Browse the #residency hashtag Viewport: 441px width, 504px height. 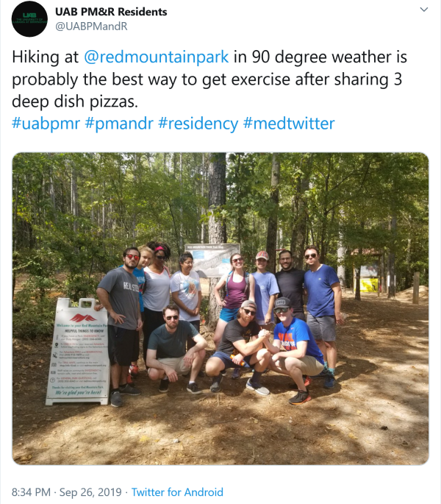[x=198, y=124]
